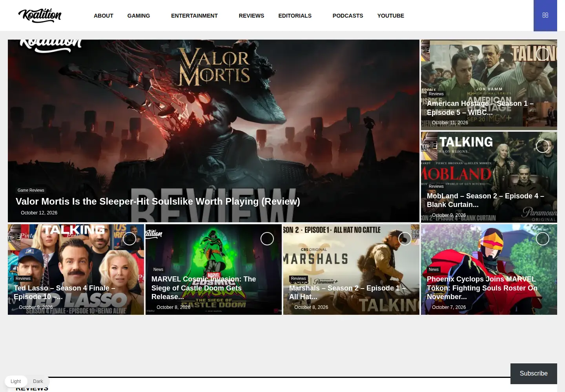Image resolution: width=565 pixels, height=392 pixels.
Task: Open the Phoenix Cyclops Joins MARVEL Tōkon headline
Action: point(482,288)
